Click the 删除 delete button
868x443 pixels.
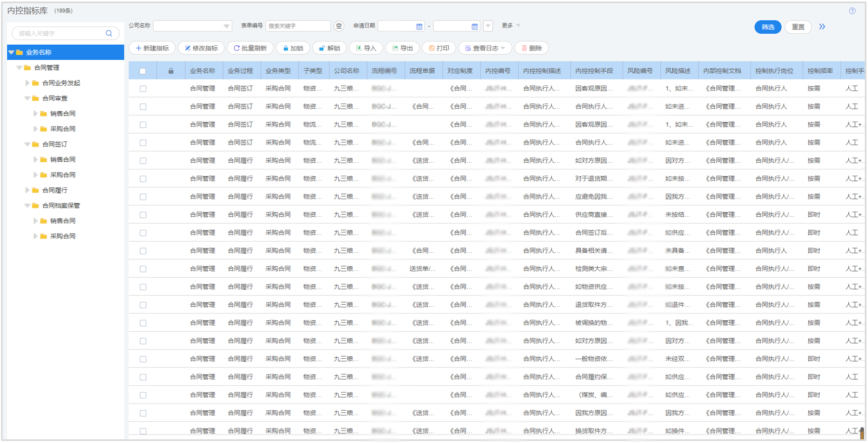(531, 48)
